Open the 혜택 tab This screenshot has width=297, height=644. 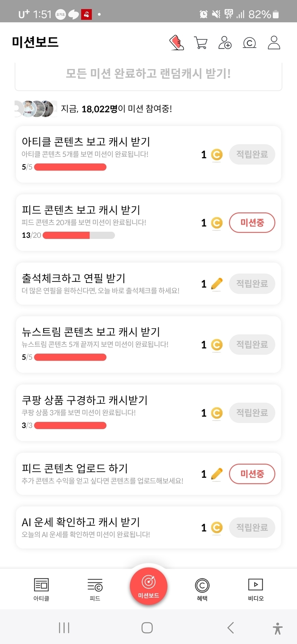[x=202, y=589]
